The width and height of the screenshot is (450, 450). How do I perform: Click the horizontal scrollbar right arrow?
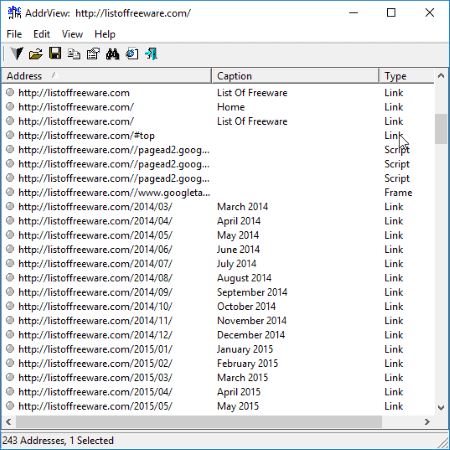(x=427, y=422)
